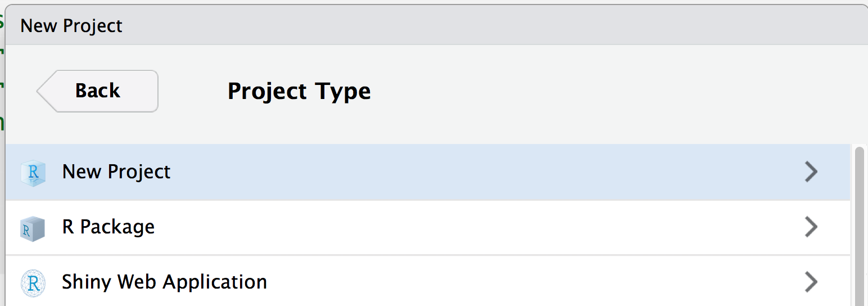The width and height of the screenshot is (868, 306).
Task: Expand Shiny Web Application row chevron
Action: 811,282
